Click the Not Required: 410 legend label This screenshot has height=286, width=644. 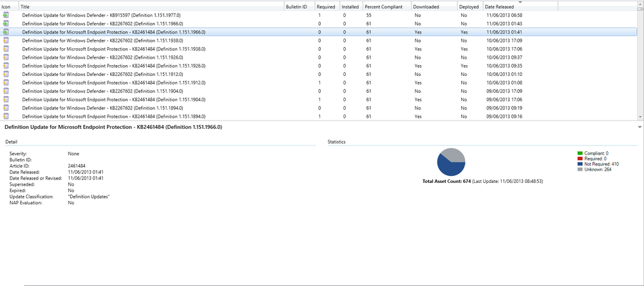(601, 164)
